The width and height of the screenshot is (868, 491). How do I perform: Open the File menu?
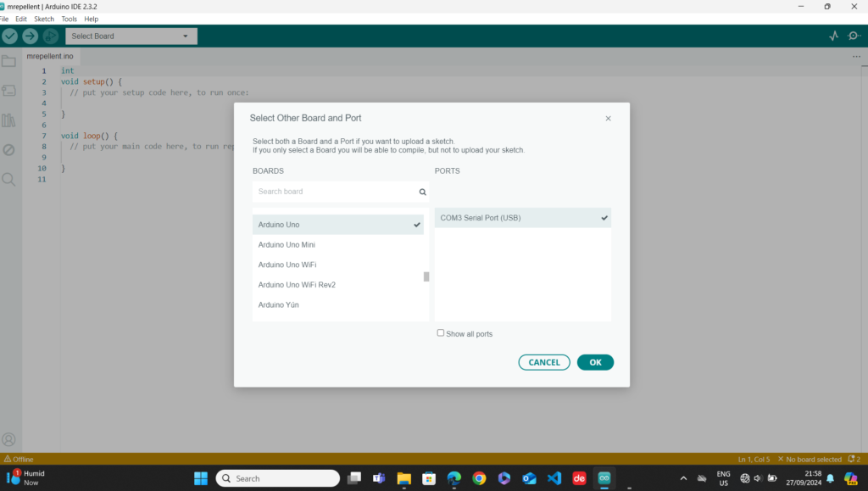(4, 19)
